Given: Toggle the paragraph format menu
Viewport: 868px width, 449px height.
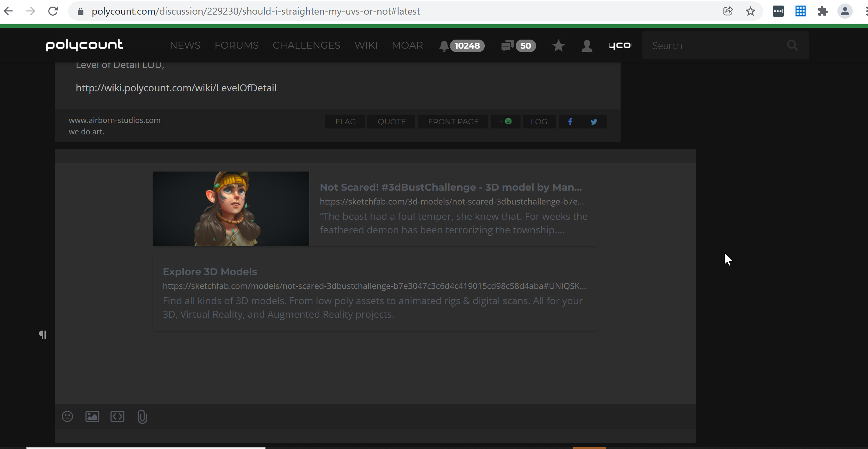Looking at the screenshot, I should (42, 334).
